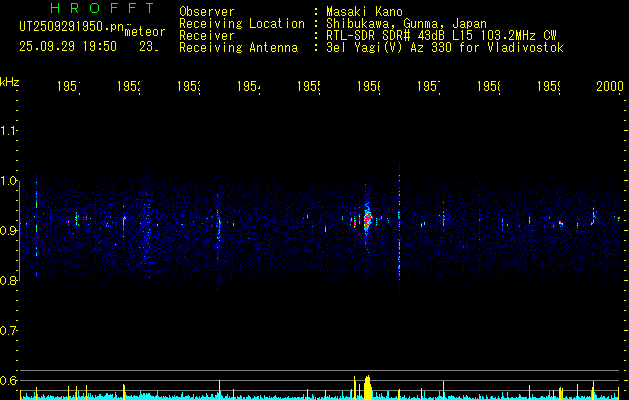
Task: Click the 'Observer' field label
Action: (207, 11)
